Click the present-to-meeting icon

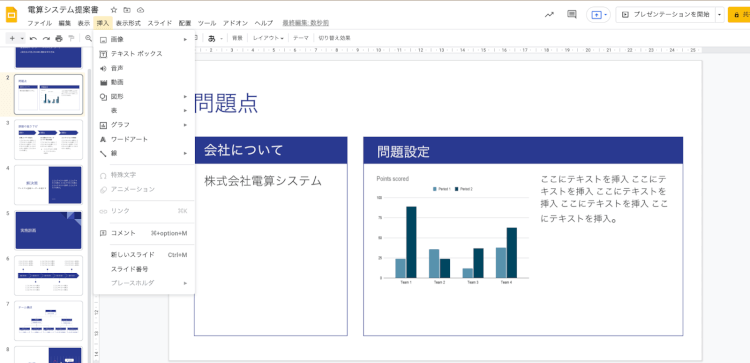click(596, 15)
